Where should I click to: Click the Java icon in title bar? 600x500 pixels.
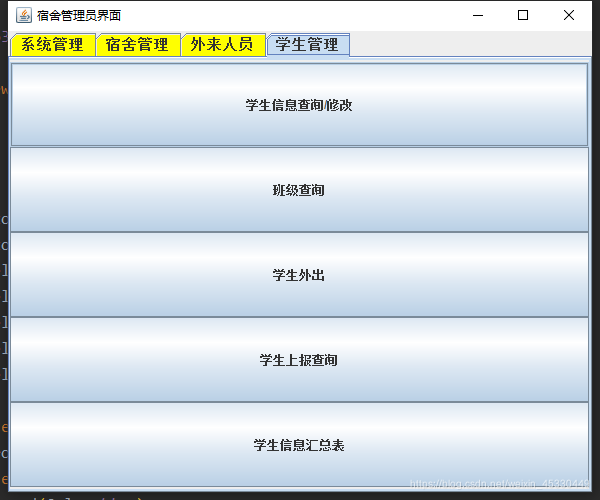coord(24,15)
